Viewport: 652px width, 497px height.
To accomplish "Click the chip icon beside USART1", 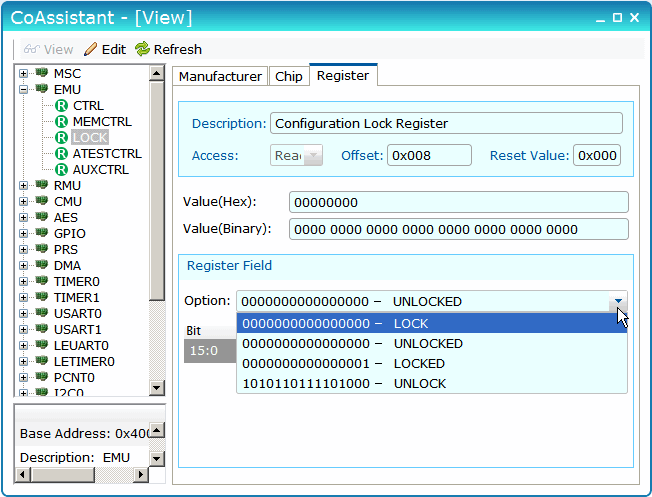I will [x=42, y=329].
